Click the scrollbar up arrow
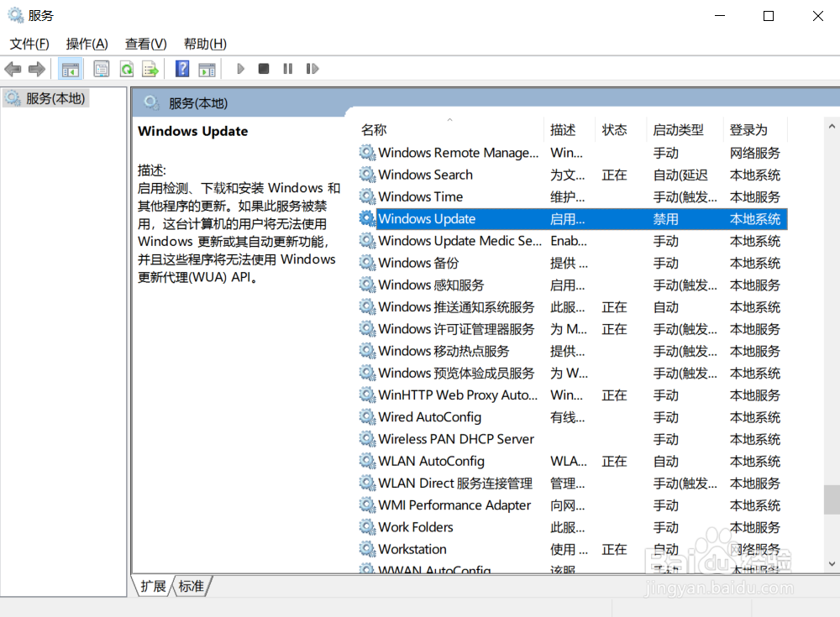 click(832, 127)
